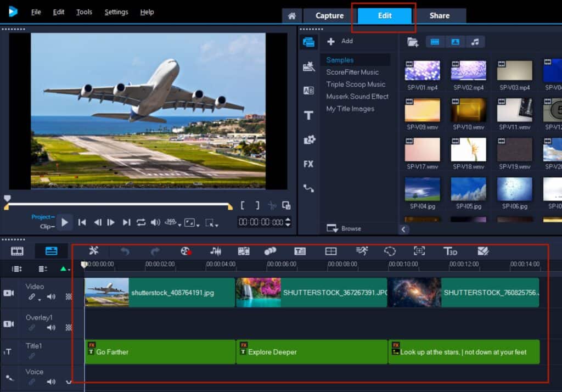Toggle audio file visibility in library
The height and width of the screenshot is (392, 562).
click(475, 42)
